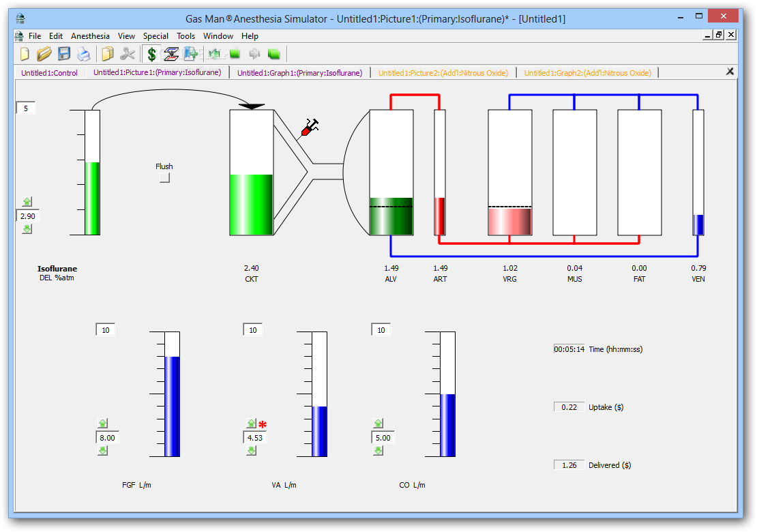Screen dimensions: 757x532
Task: Switch to the Untitled1:Graph2 Nitrous Oxide tab
Action: pos(588,73)
